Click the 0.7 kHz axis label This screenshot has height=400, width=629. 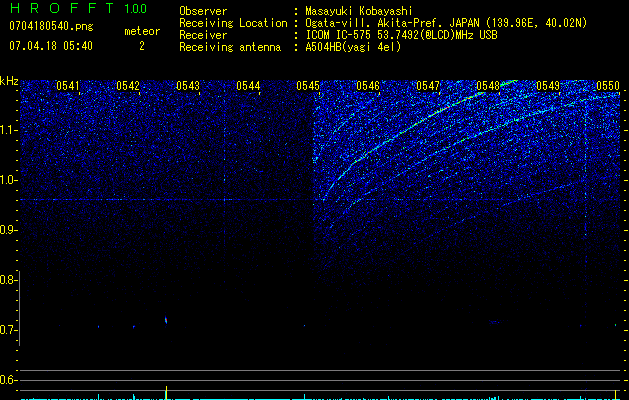[9, 330]
